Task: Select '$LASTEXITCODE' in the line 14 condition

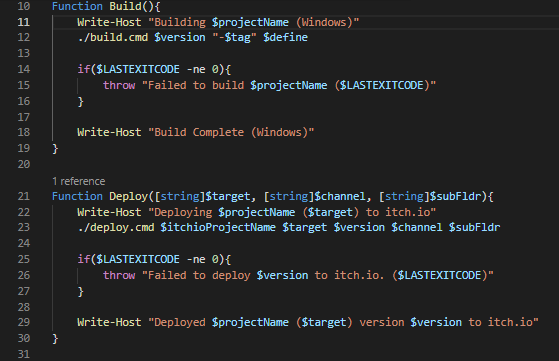Action: click(138, 69)
